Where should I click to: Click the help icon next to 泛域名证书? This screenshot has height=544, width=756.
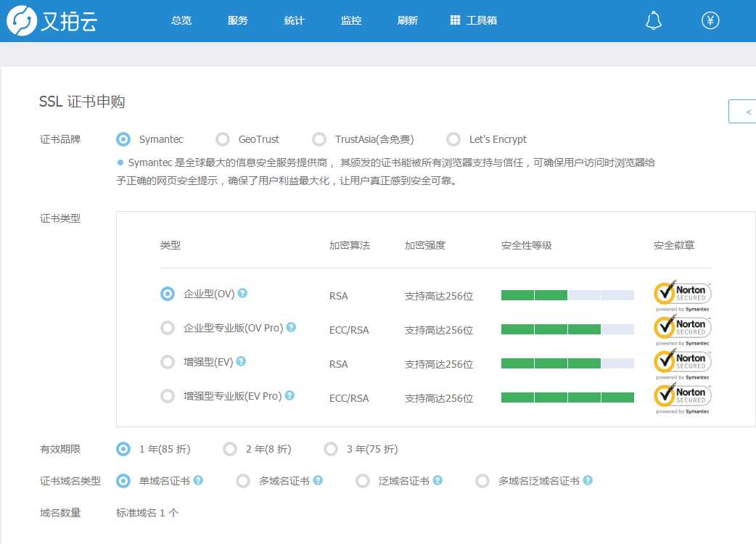click(x=437, y=480)
